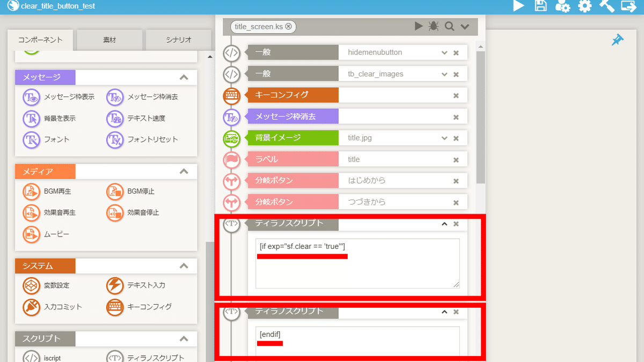This screenshot has width=644, height=362.
Task: Delete the [endif] ティラノスクリプト block
Action: [x=456, y=312]
